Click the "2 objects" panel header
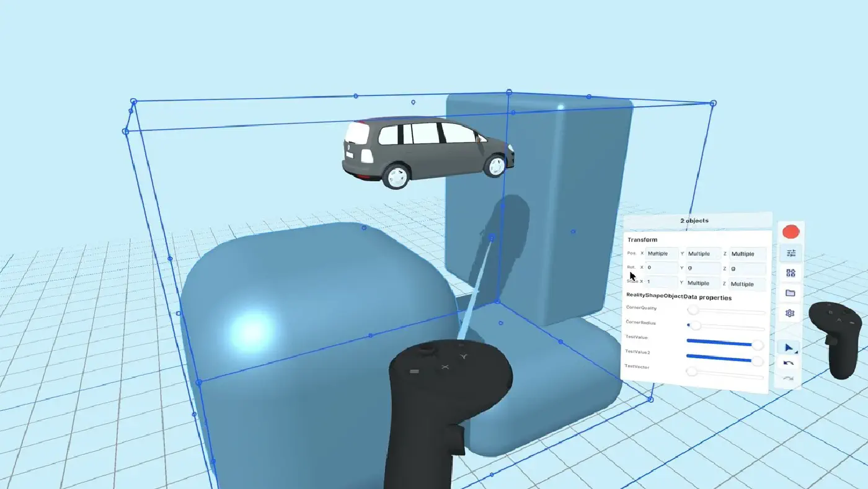868x489 pixels. tap(694, 220)
